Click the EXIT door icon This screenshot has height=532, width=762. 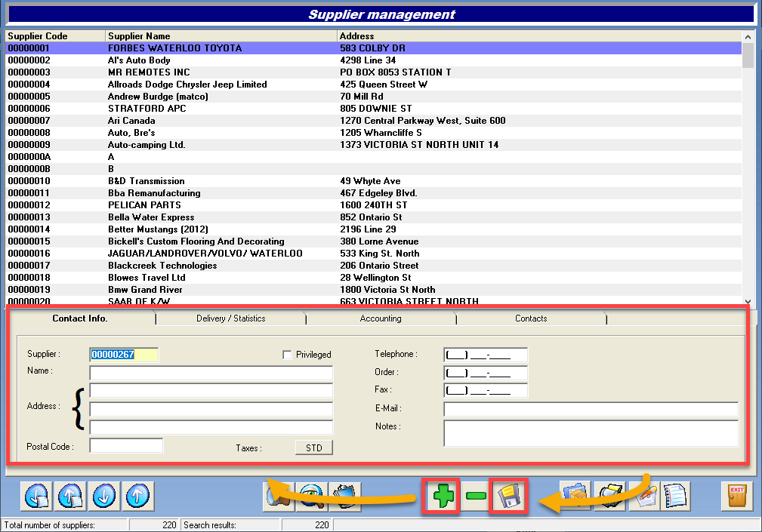pos(737,496)
